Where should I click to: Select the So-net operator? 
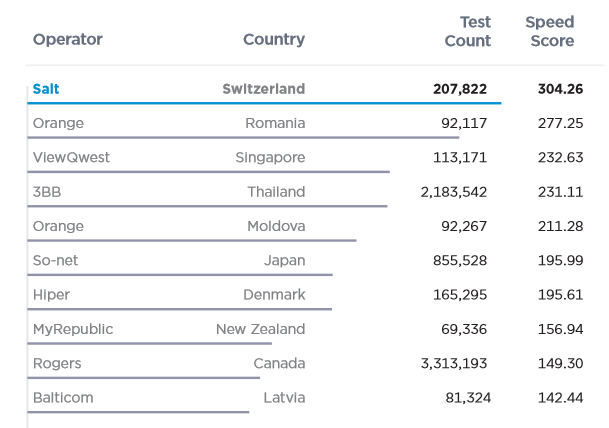pyautogui.click(x=55, y=260)
